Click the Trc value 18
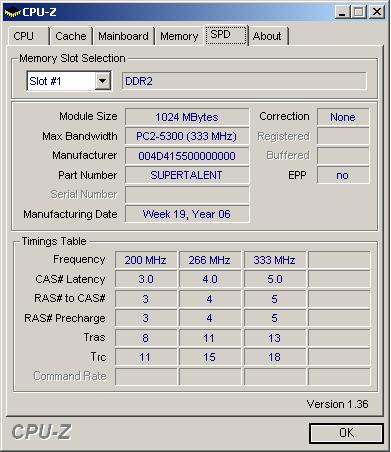 pyautogui.click(x=274, y=357)
